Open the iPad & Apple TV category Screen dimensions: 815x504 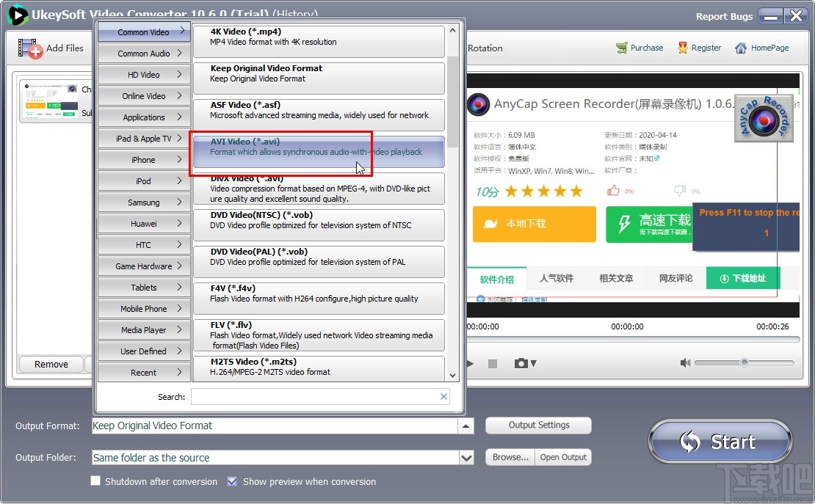[144, 138]
